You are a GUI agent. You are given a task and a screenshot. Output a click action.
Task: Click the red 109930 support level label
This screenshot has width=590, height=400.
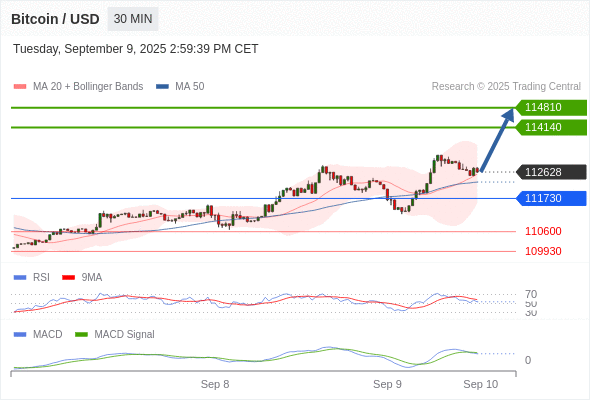pyautogui.click(x=543, y=251)
